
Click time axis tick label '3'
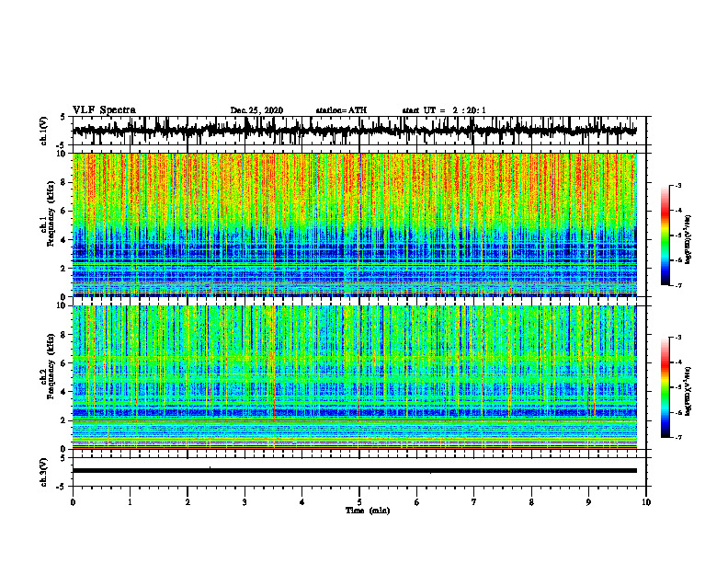(x=245, y=502)
